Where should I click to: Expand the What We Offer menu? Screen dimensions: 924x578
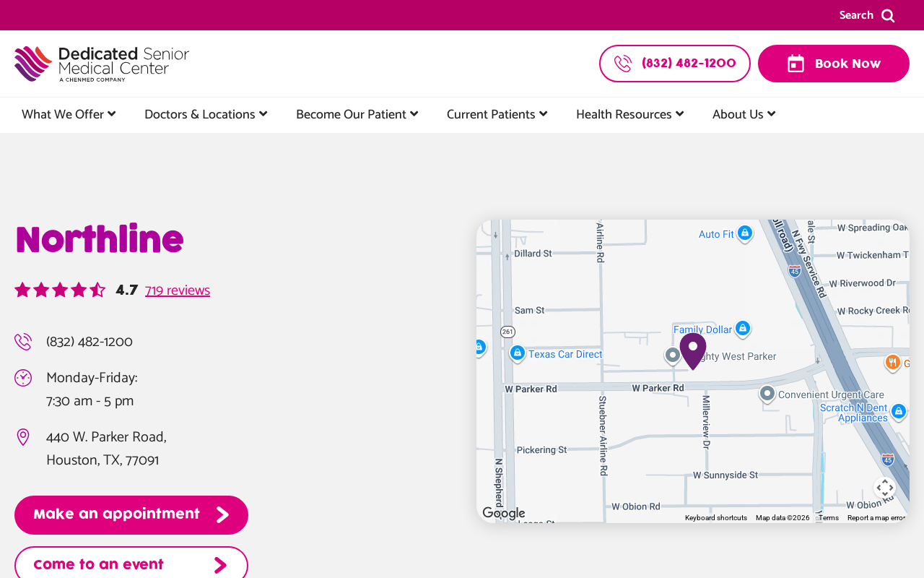(69, 114)
